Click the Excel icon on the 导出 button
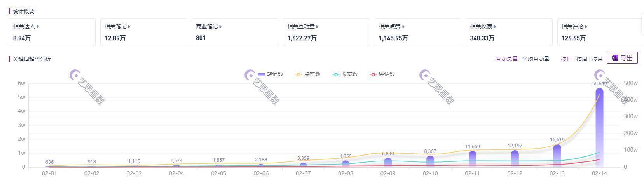Image resolution: width=644 pixels, height=182 pixels. tap(614, 58)
